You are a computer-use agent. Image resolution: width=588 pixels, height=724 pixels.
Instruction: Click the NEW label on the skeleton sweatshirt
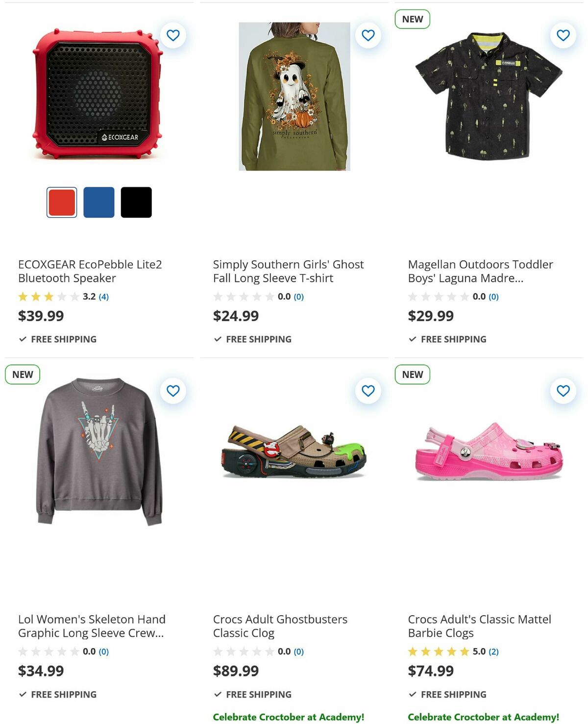(x=23, y=374)
